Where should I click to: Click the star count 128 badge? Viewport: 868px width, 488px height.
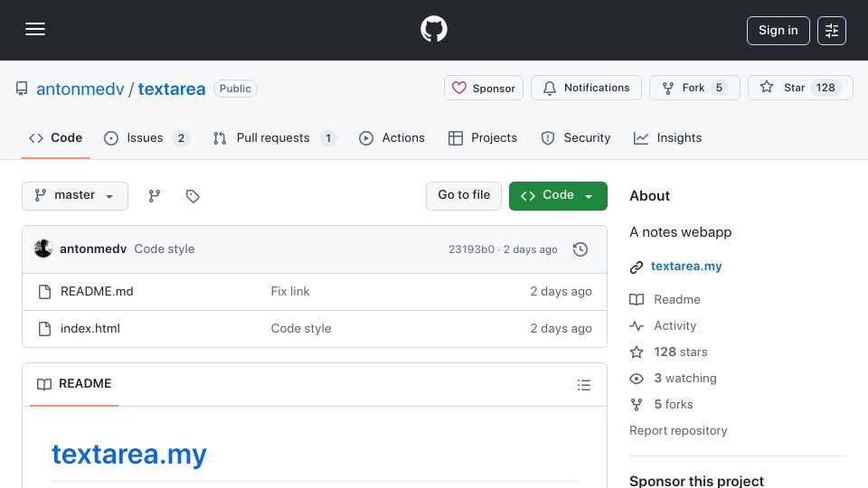826,88
